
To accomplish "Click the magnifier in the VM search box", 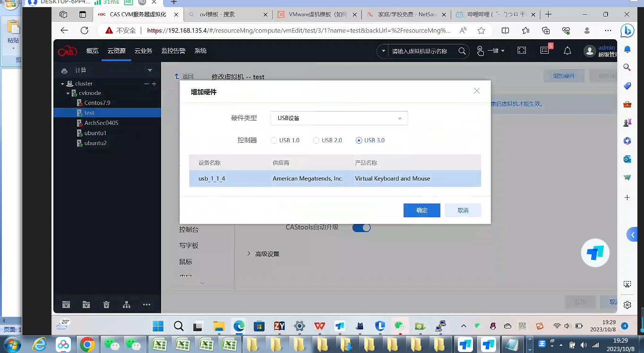I will coord(462,51).
